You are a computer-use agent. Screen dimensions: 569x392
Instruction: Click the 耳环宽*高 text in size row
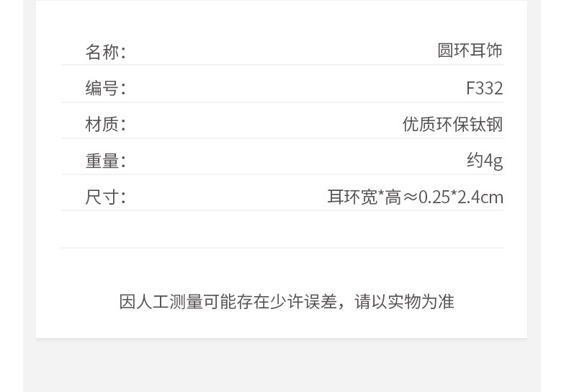364,197
